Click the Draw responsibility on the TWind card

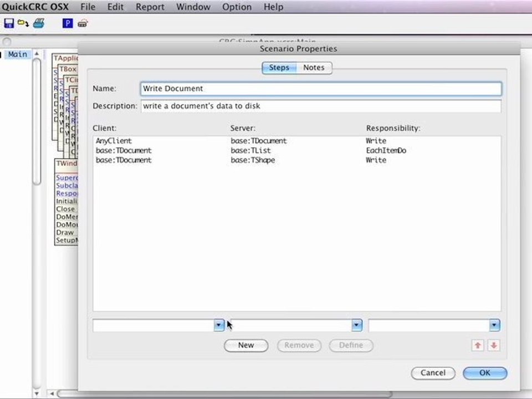[65, 232]
